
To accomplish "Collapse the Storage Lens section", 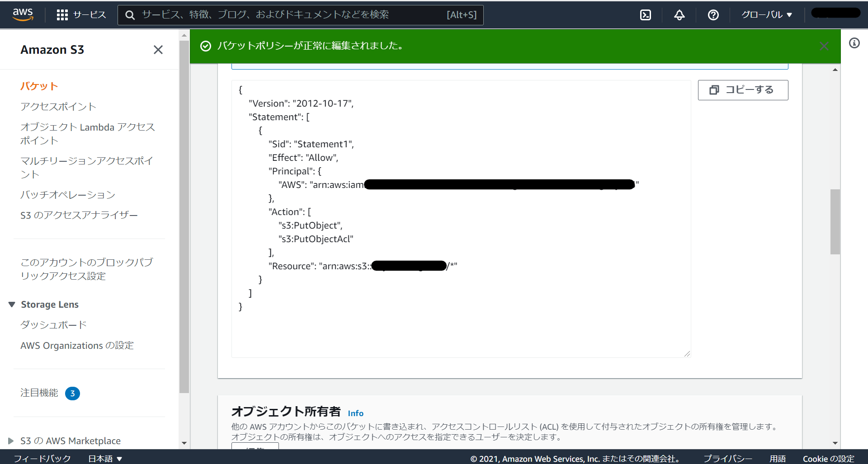I will click(12, 305).
